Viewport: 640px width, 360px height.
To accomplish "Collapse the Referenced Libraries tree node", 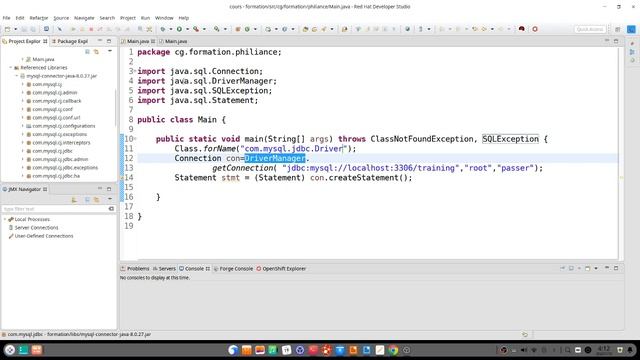I will (x=11, y=68).
